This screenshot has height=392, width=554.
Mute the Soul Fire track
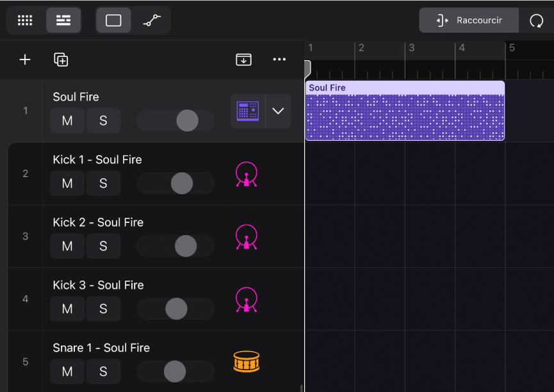67,120
